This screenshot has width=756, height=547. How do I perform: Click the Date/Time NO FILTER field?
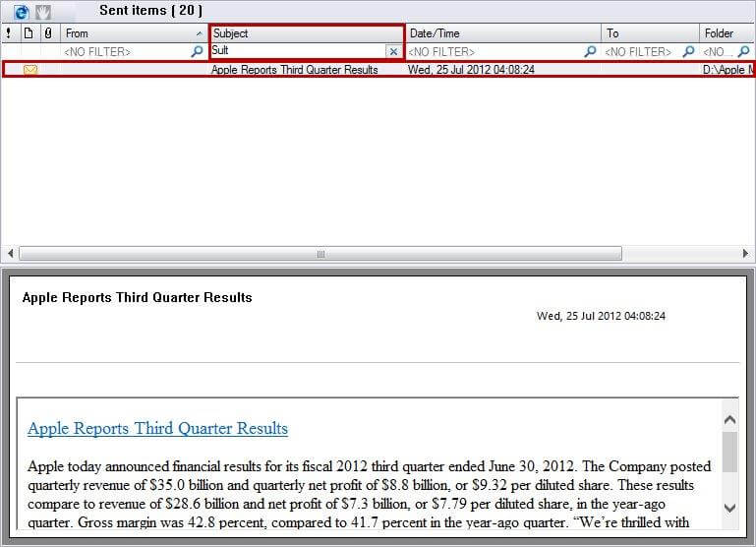494,51
